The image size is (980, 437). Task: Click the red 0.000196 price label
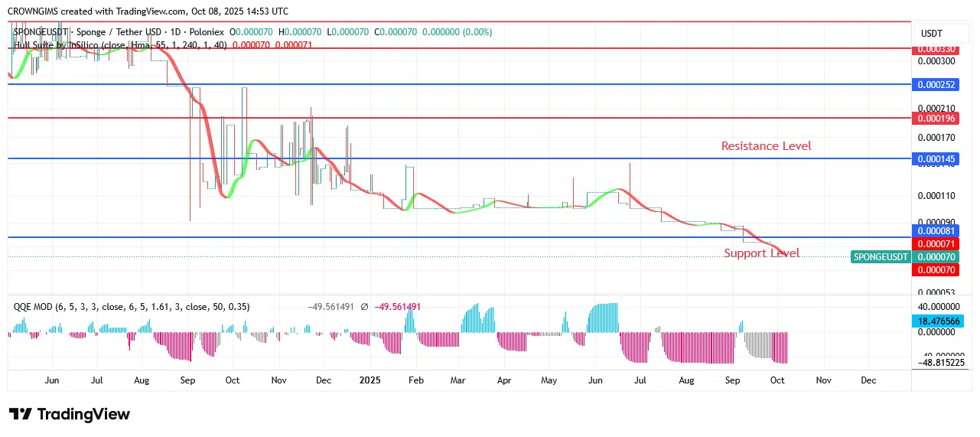coord(936,119)
